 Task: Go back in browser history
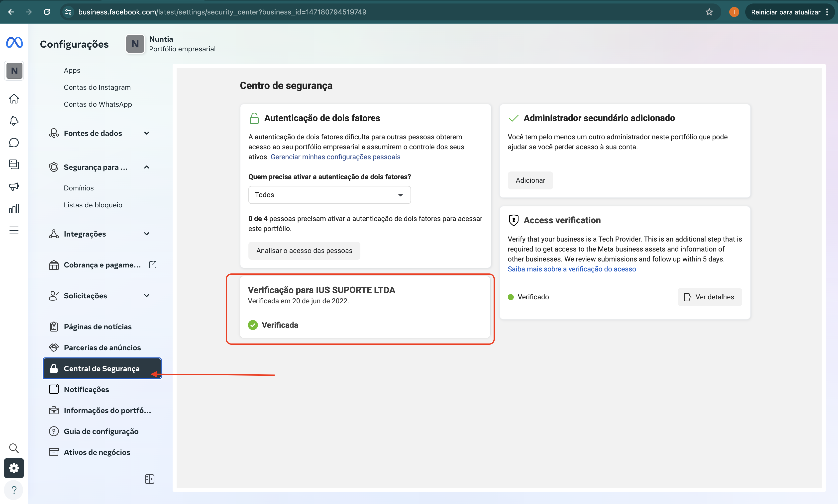tap(11, 12)
